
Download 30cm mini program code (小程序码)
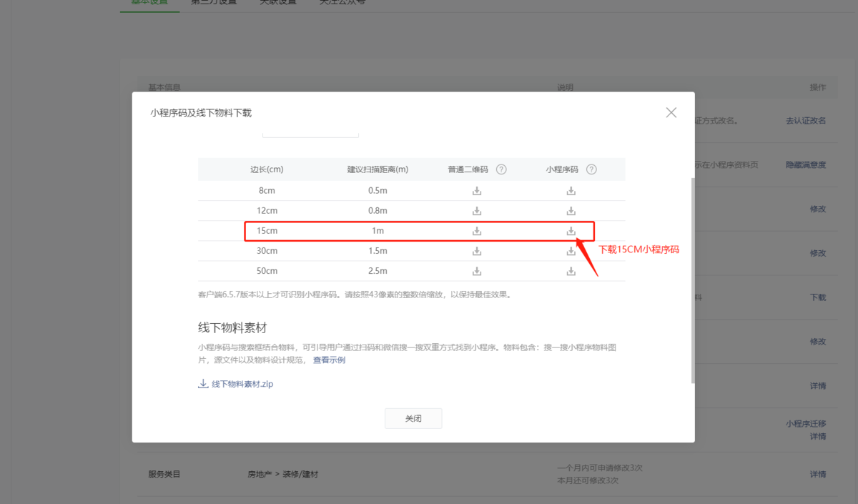click(x=571, y=251)
